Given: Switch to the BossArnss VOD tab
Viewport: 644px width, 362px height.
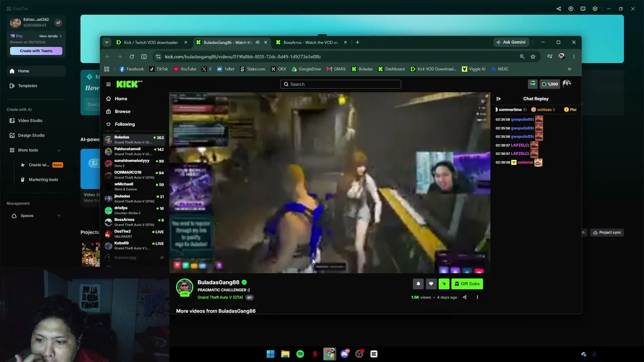Looking at the screenshot, I should (311, 42).
